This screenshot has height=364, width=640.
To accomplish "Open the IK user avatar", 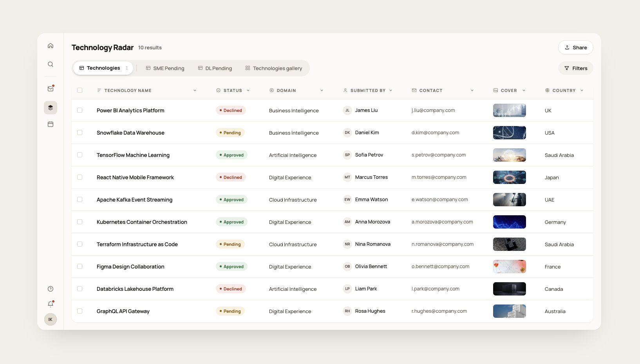I will (x=51, y=319).
